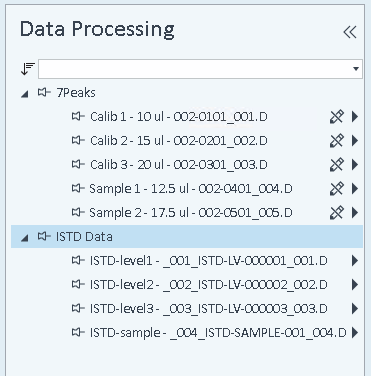
Task: Expand arrow for Calib 1 injection
Action: (x=355, y=117)
